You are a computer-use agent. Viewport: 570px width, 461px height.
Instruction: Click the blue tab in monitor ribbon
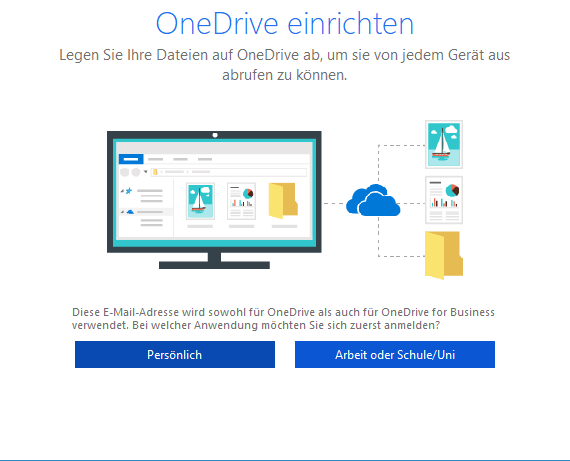pyautogui.click(x=131, y=159)
